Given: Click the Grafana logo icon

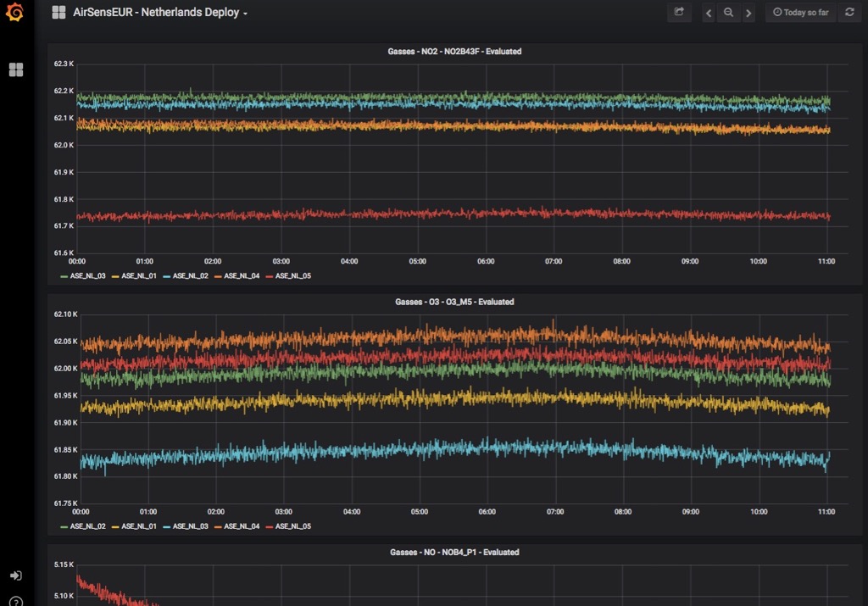Looking at the screenshot, I should pyautogui.click(x=14, y=12).
